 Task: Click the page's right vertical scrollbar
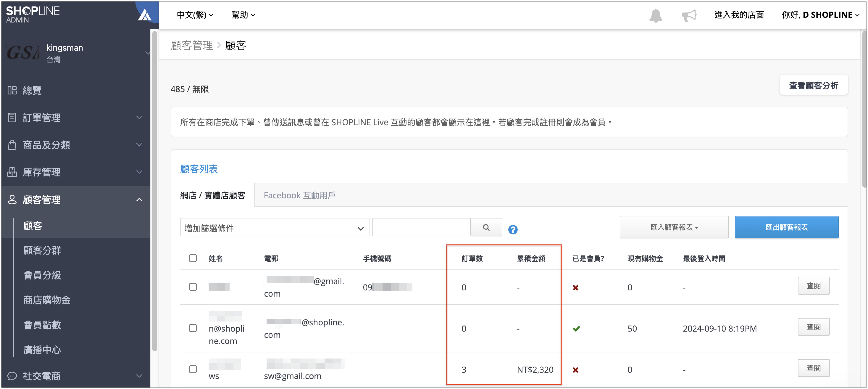tap(864, 109)
